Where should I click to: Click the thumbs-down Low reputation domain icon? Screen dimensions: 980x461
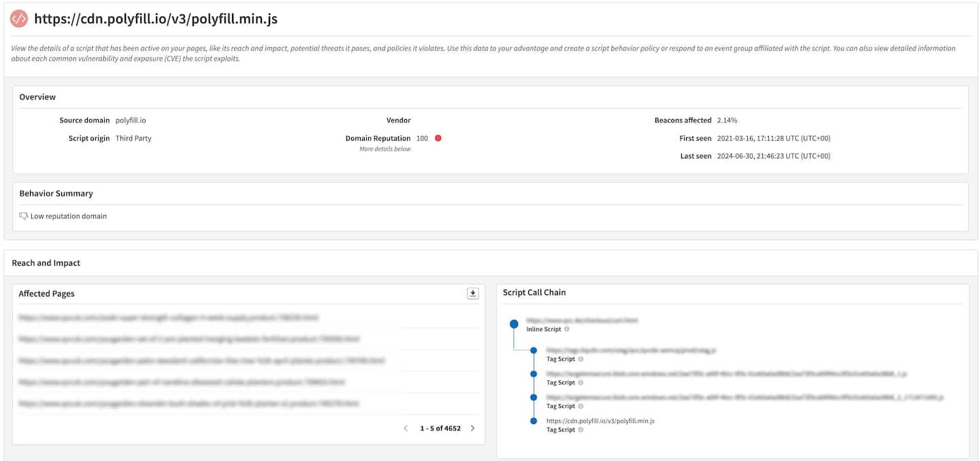(24, 216)
